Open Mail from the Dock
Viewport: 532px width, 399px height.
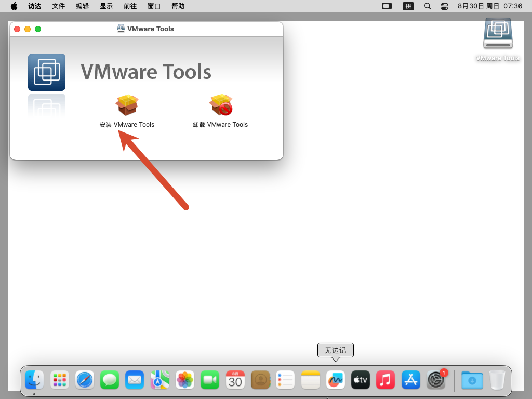tap(135, 380)
